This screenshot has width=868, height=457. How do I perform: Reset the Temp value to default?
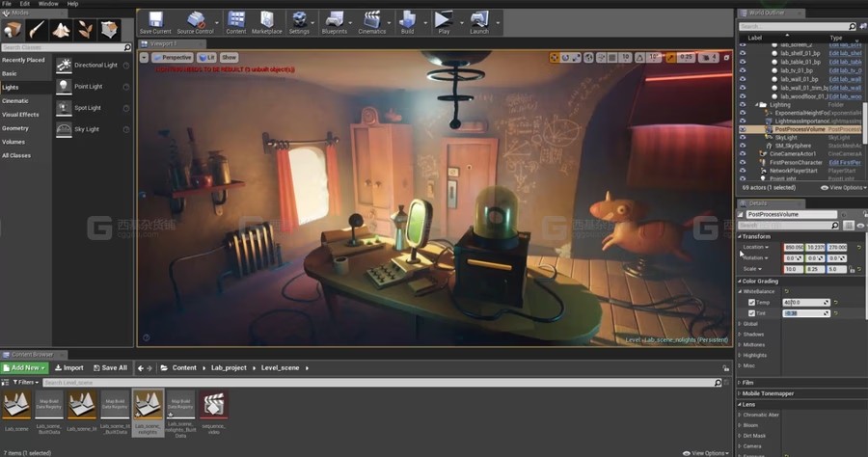coord(836,303)
